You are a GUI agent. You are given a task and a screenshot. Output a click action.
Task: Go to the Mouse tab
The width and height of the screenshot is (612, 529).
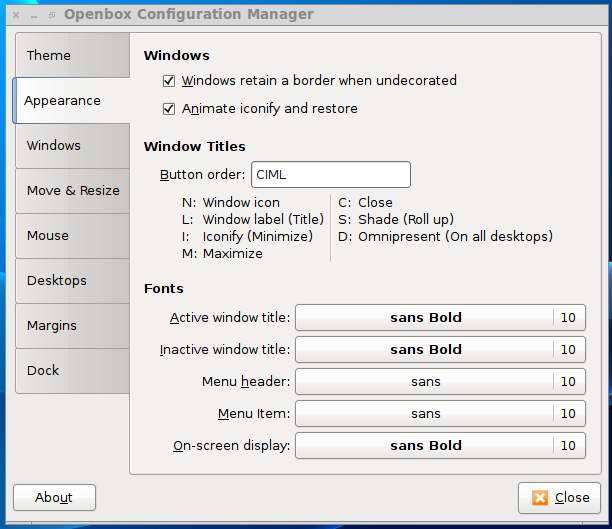point(73,235)
